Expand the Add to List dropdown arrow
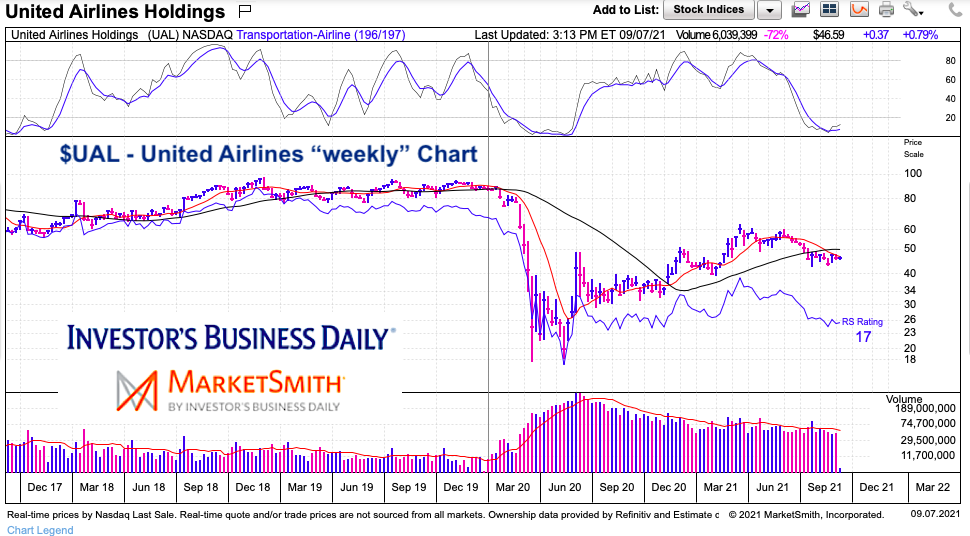Screen dimensions: 970x536 pos(770,10)
